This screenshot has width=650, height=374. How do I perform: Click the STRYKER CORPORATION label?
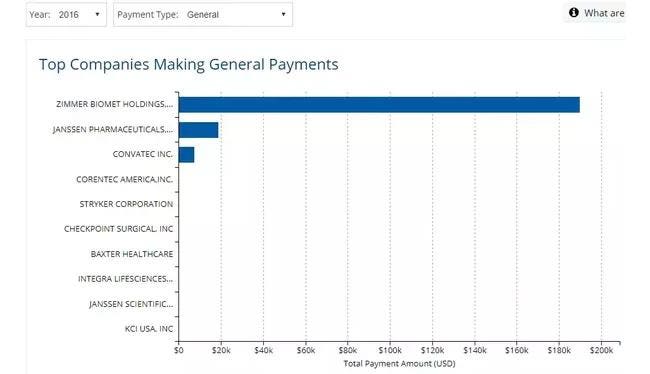pos(126,204)
